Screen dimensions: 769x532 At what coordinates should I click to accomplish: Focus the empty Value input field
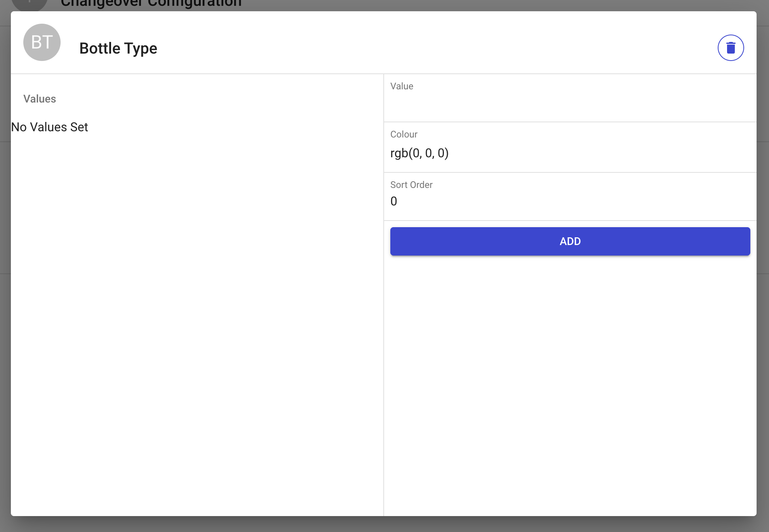tap(570, 105)
